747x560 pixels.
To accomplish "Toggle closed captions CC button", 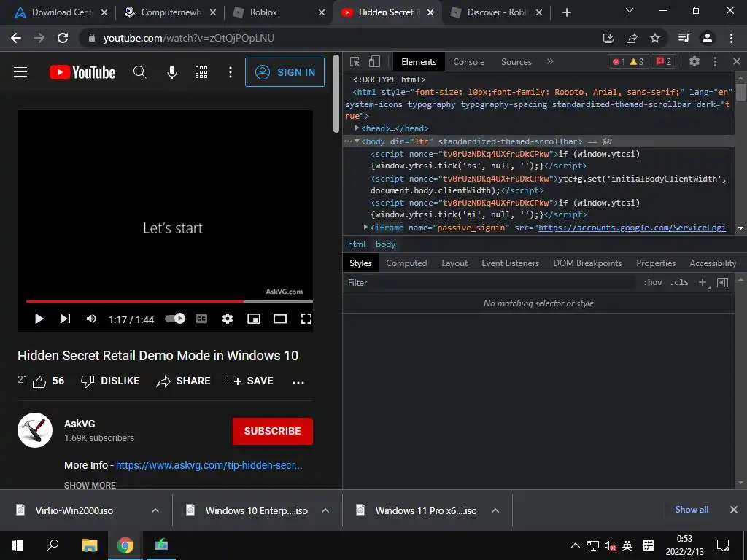I will tap(201, 319).
